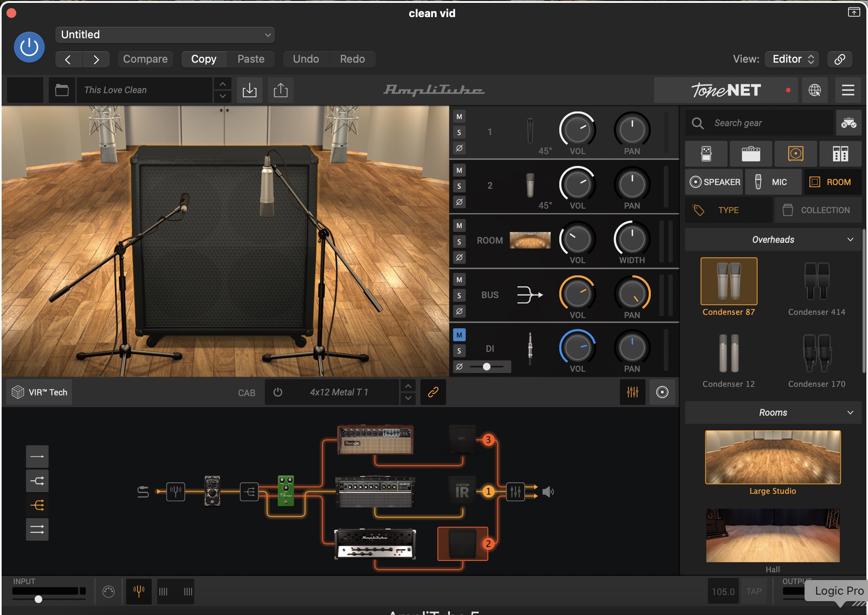Open the ToneNET panel
Screen dimensions: 868x615
point(726,90)
